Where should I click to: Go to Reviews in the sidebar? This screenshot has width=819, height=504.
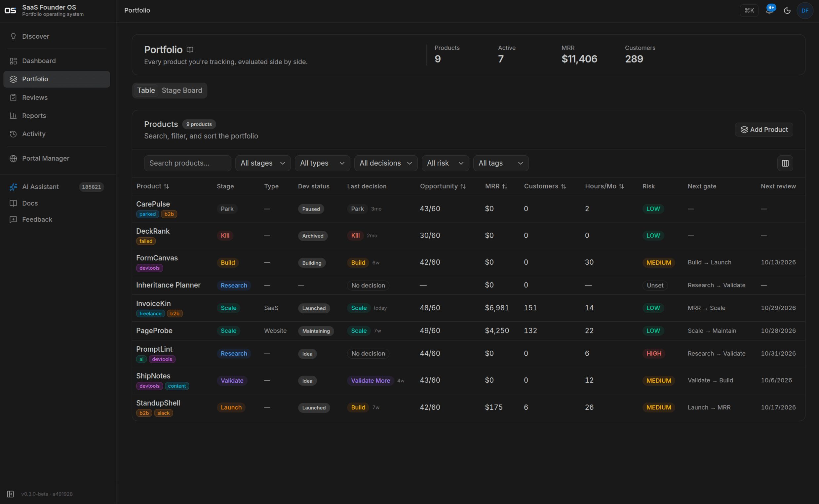coord(57,98)
